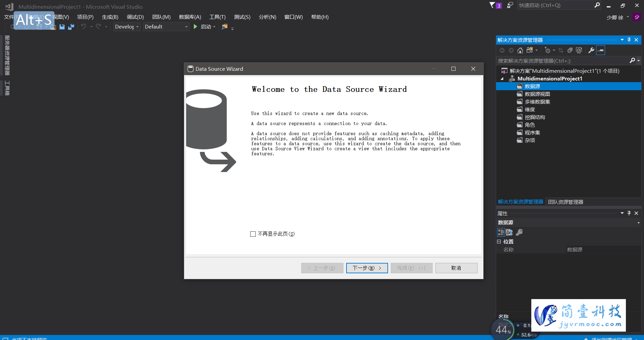Image resolution: width=644 pixels, height=340 pixels.
Task: Close the Data Source Wizard dialog
Action: 473,69
